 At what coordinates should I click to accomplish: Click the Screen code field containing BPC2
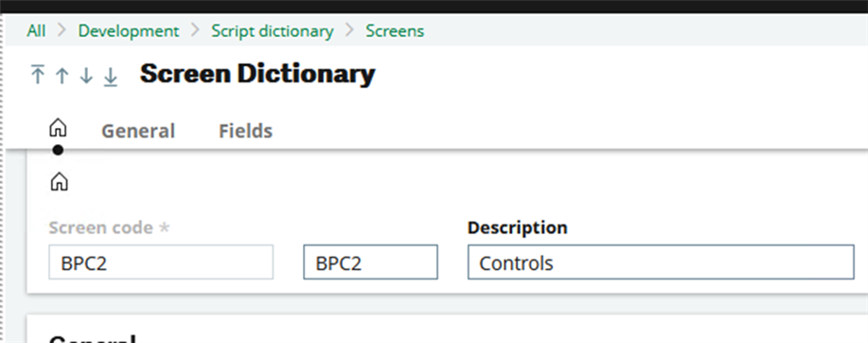point(161,262)
